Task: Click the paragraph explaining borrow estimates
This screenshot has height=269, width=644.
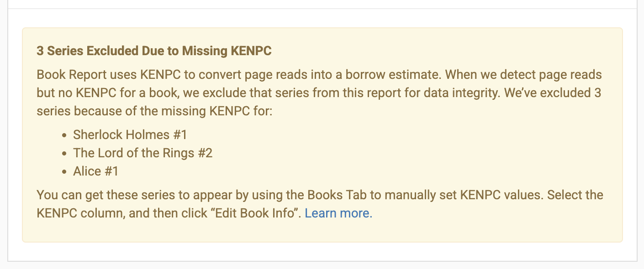Action: point(320,92)
